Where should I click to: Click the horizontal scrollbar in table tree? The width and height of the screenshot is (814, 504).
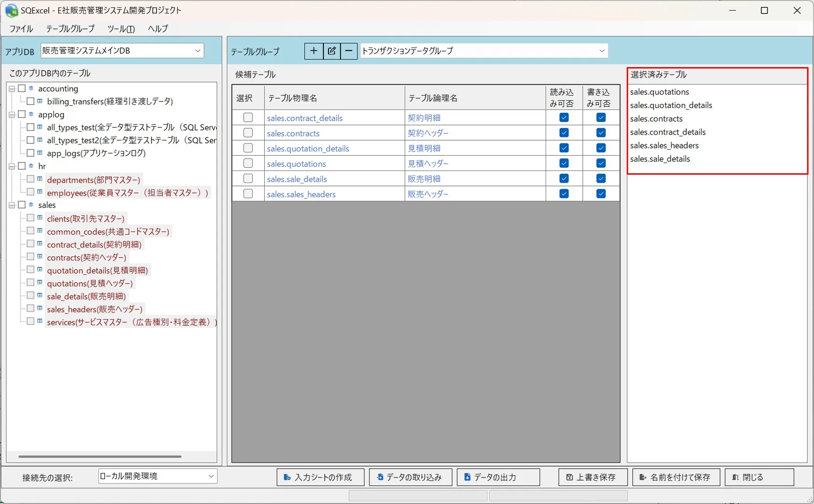100,456
